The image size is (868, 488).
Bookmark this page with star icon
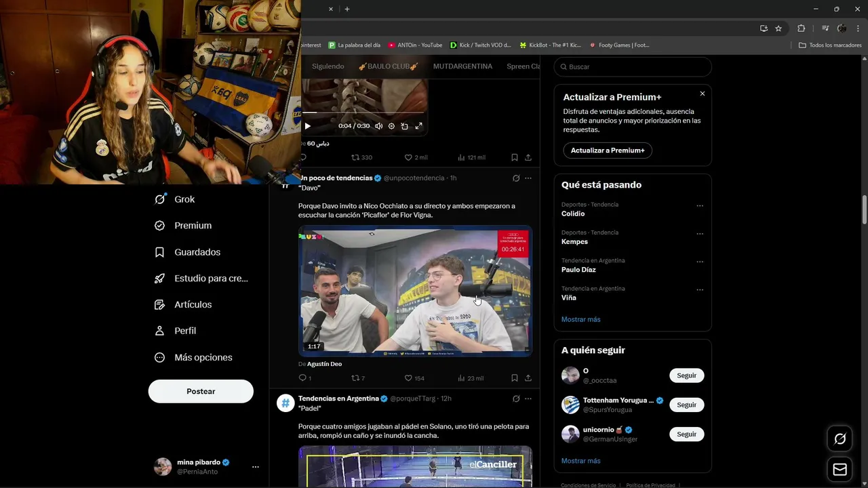pos(778,28)
